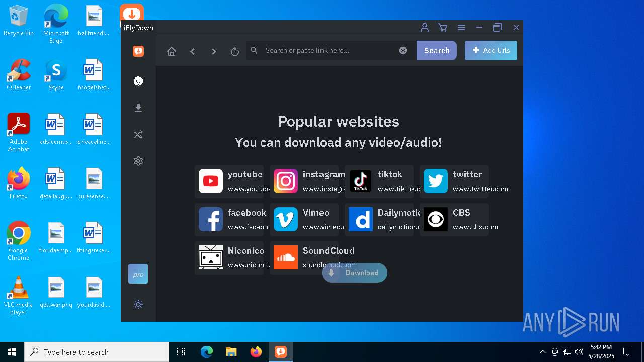Select the suresense... image file
644x362 pixels.
click(x=94, y=183)
